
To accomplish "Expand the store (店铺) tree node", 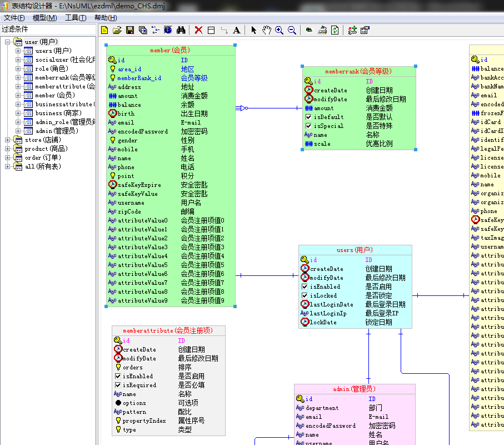I will pyautogui.click(x=7, y=139).
